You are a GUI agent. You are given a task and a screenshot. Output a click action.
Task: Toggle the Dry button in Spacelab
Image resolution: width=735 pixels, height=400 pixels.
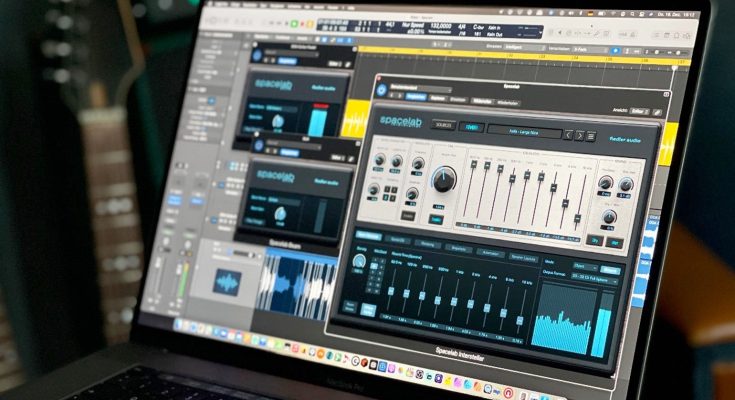pyautogui.click(x=594, y=240)
